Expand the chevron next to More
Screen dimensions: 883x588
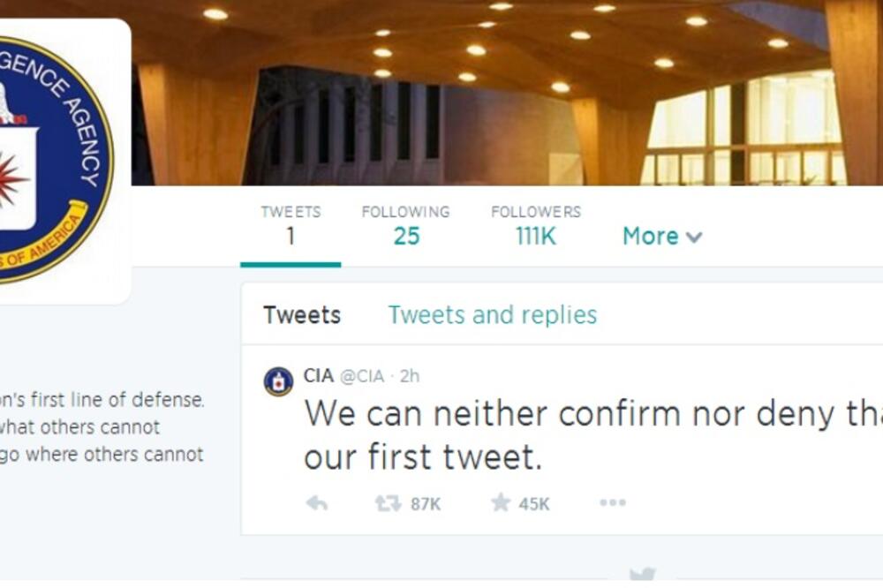[693, 238]
